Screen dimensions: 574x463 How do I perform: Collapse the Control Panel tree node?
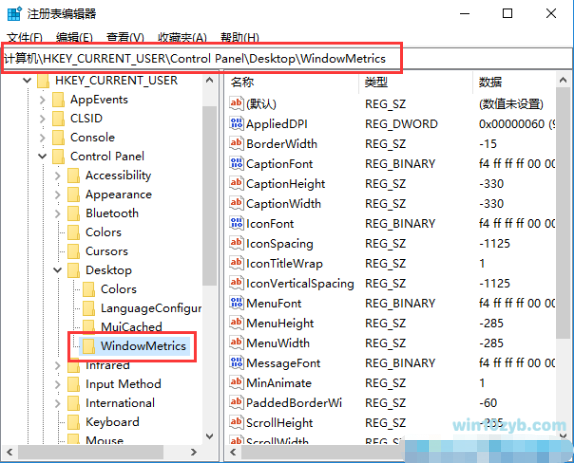coord(42,156)
